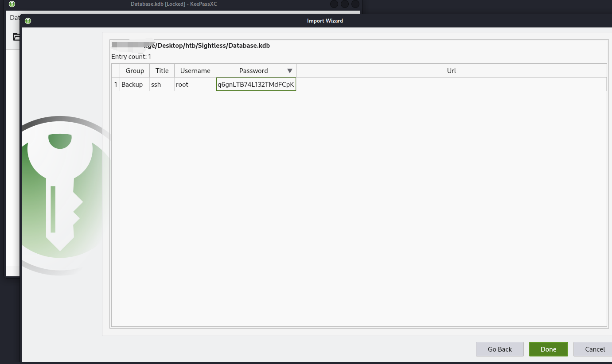
Task: Minimize the KeePassXC main window
Action: [x=334, y=4]
